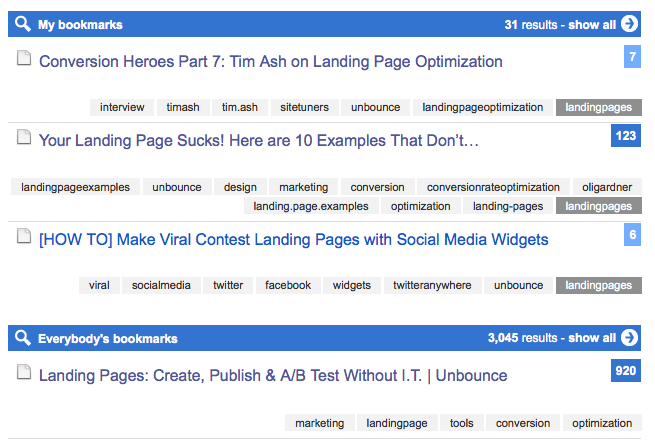Select the landingpageexamples tag
This screenshot has height=440, width=655.
pos(75,187)
